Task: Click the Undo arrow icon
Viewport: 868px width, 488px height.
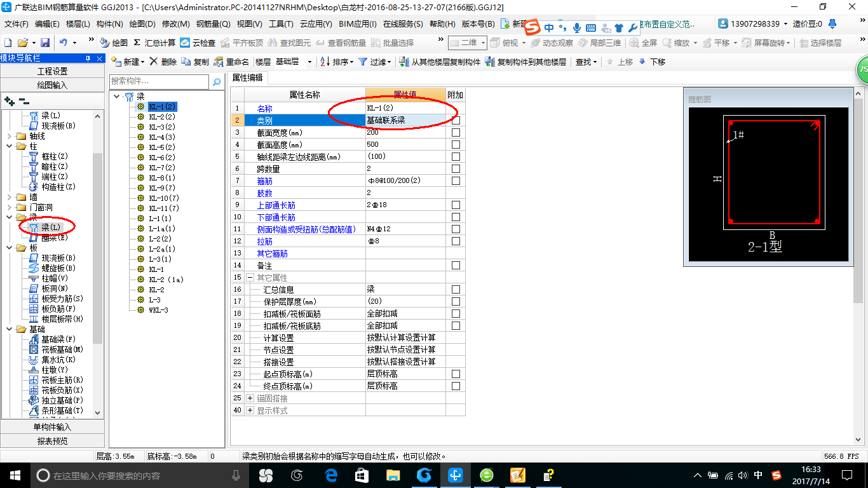Action: click(64, 43)
